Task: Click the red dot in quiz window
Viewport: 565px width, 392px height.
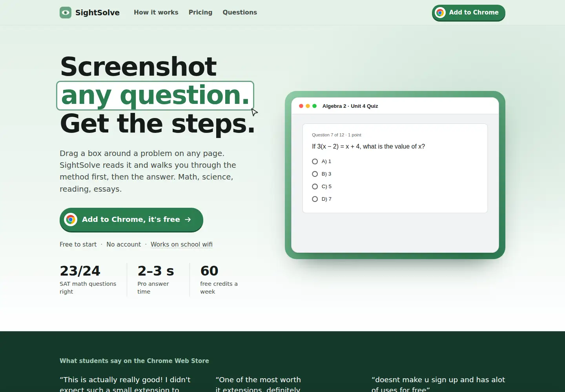Action: (301, 106)
